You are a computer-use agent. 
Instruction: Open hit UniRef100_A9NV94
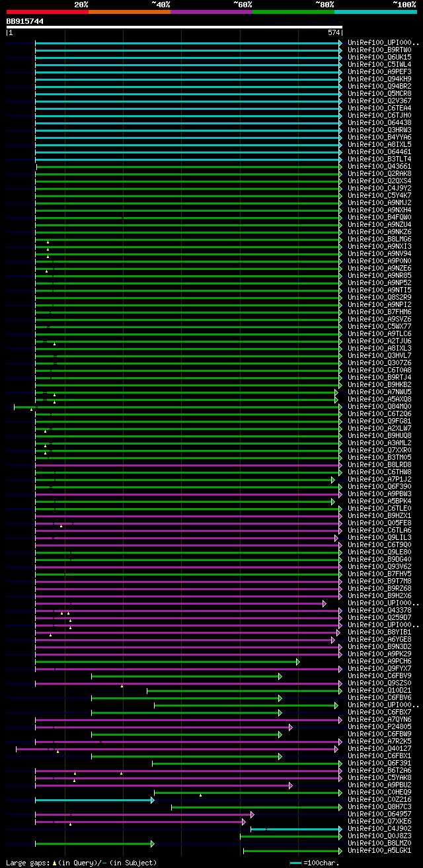[x=379, y=253]
